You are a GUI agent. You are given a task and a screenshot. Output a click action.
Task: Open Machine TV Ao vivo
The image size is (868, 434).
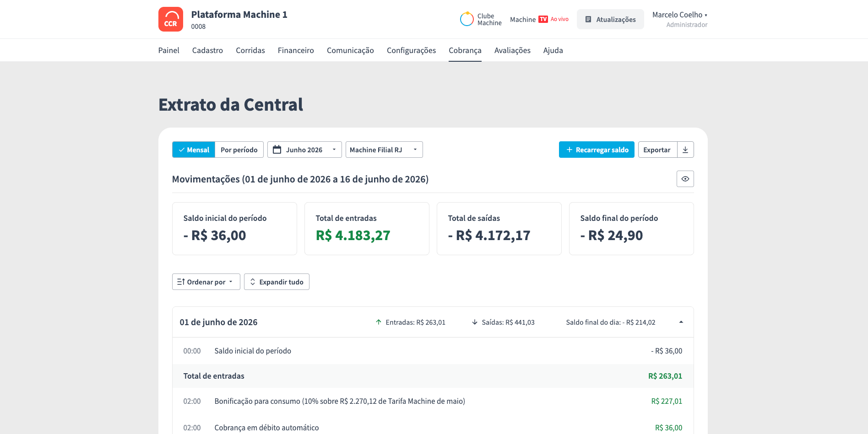point(539,19)
